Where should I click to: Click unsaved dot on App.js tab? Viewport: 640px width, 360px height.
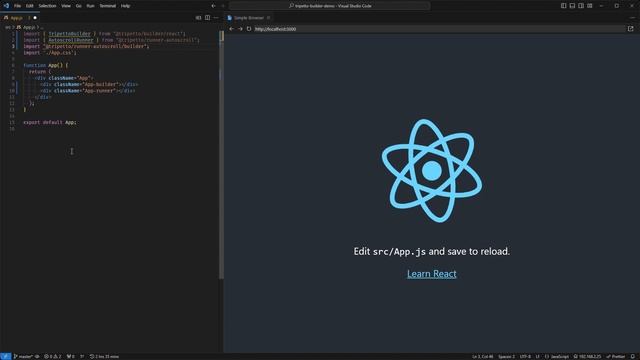(35, 18)
